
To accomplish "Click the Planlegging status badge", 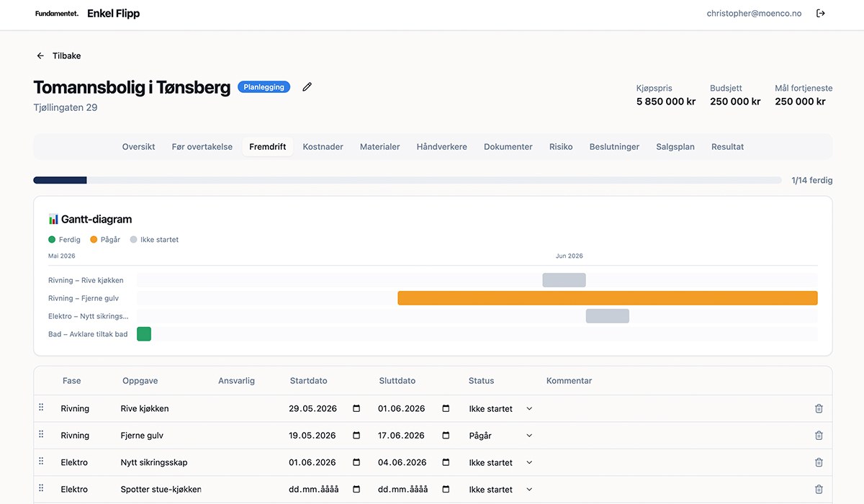I will pyautogui.click(x=264, y=87).
